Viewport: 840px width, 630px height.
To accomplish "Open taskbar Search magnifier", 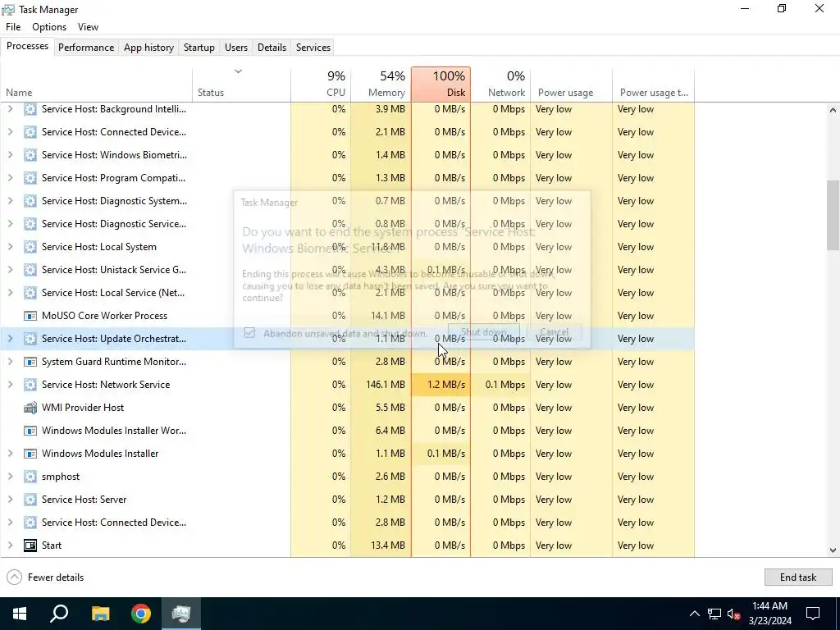I will pyautogui.click(x=59, y=614).
